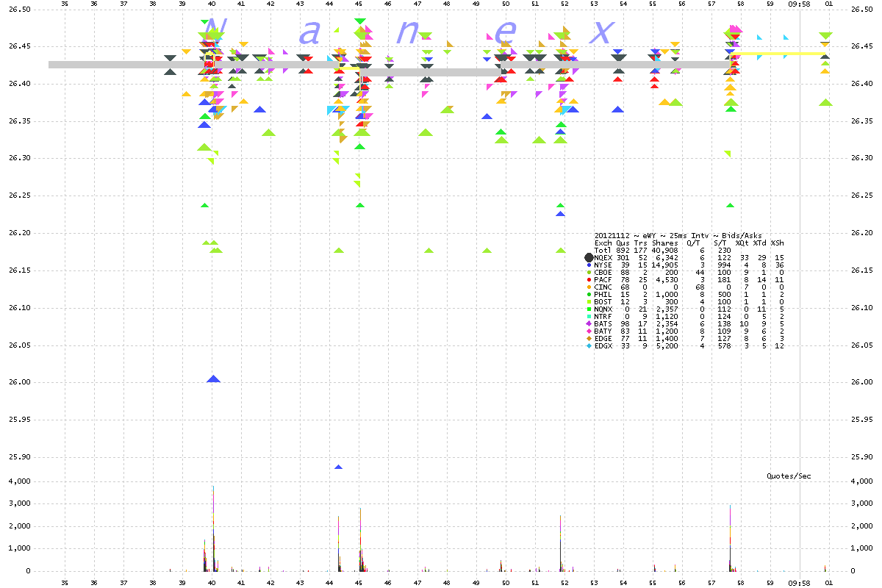Click the '26.50' price label on the left axis

(x=19, y=9)
